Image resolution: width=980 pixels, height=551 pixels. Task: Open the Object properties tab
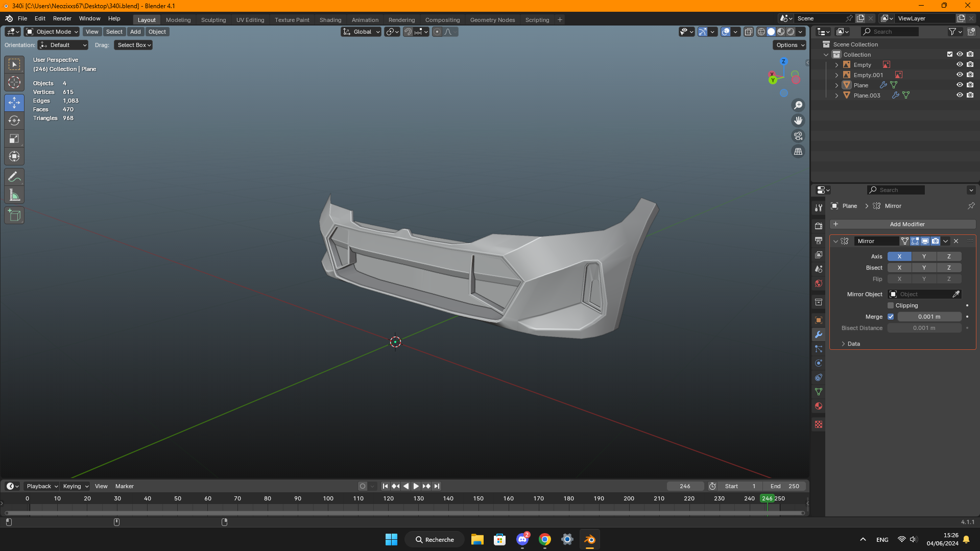(819, 320)
